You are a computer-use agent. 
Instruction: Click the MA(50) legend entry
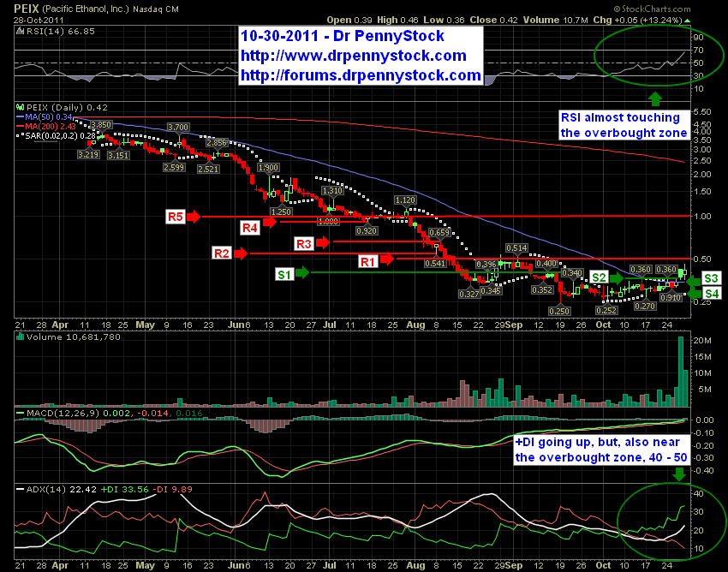[44, 117]
